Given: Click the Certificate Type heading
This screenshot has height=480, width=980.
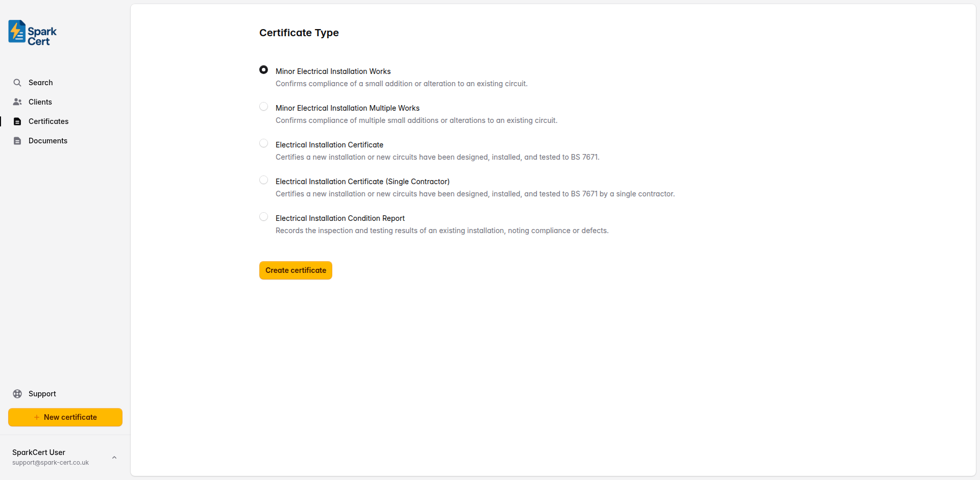Looking at the screenshot, I should point(299,32).
